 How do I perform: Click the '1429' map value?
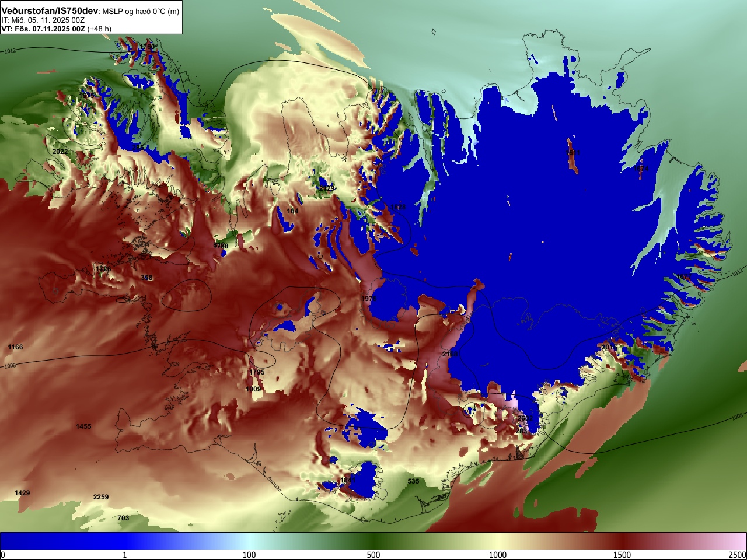pyautogui.click(x=22, y=493)
